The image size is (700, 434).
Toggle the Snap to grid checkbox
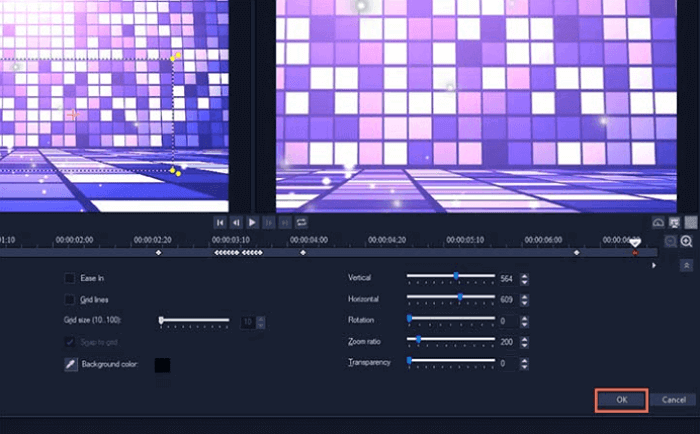pos(70,343)
